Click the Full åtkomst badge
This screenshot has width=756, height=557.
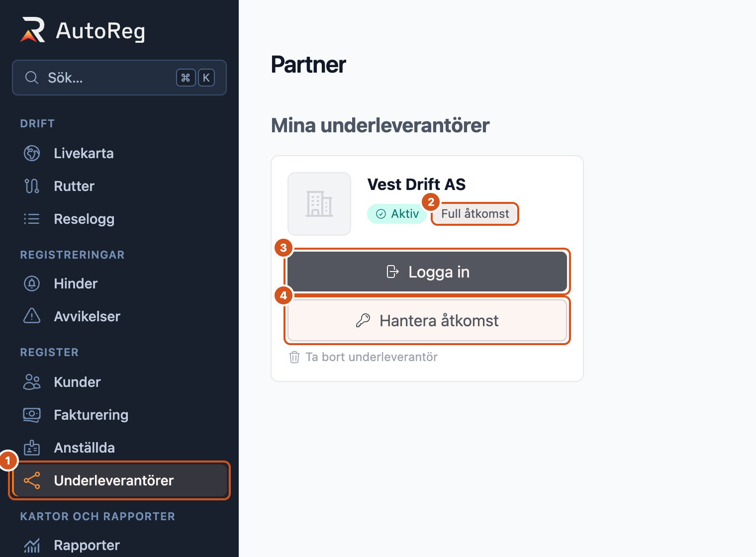pos(475,214)
